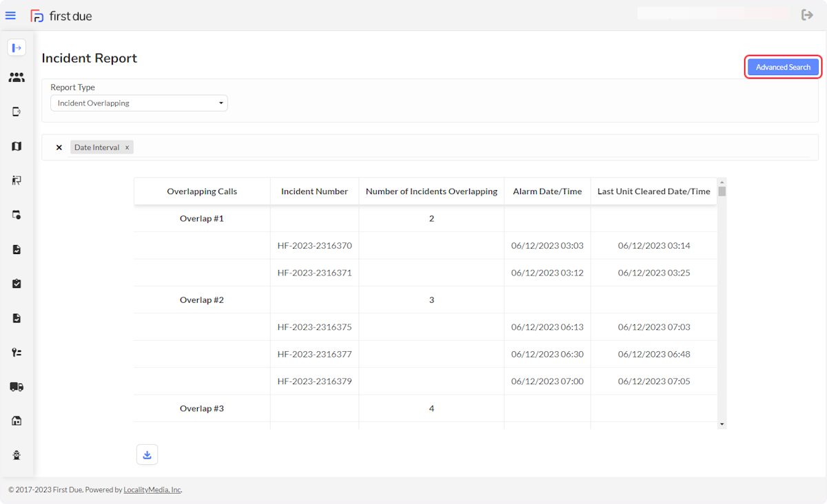The width and height of the screenshot is (827, 504).
Task: Click cleared time 06/12/2023 07:05
Action: 654,381
